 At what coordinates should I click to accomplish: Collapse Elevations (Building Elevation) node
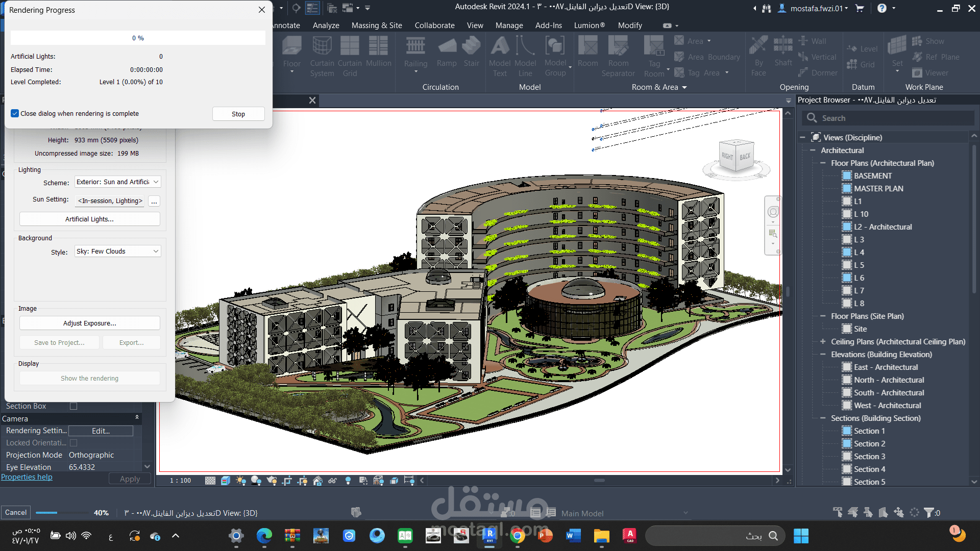(x=823, y=354)
